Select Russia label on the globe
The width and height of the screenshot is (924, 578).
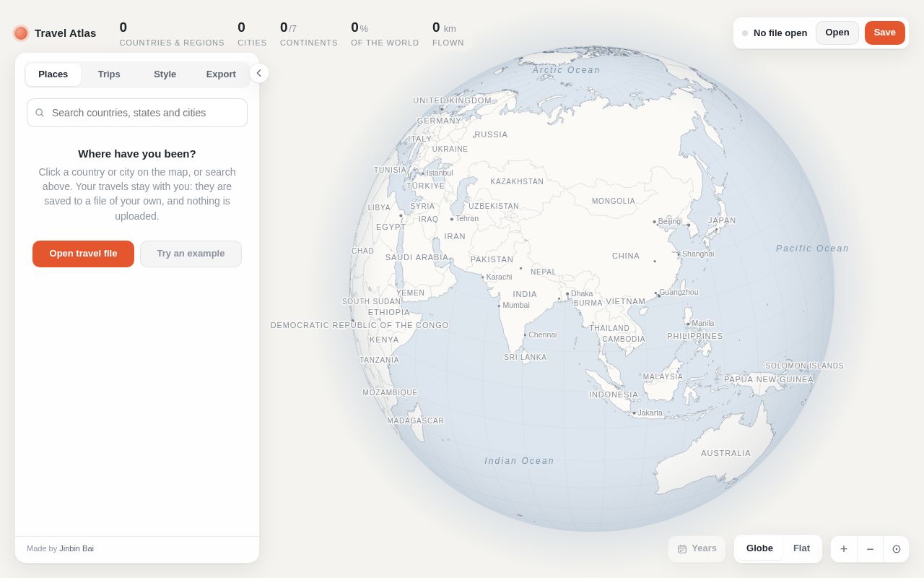point(491,134)
